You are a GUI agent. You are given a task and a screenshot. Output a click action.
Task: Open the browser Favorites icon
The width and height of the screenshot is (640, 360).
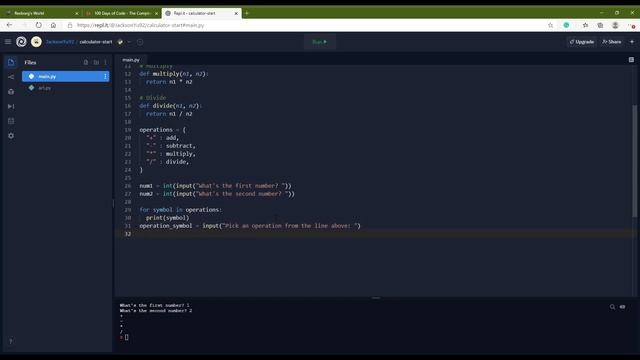click(585, 25)
